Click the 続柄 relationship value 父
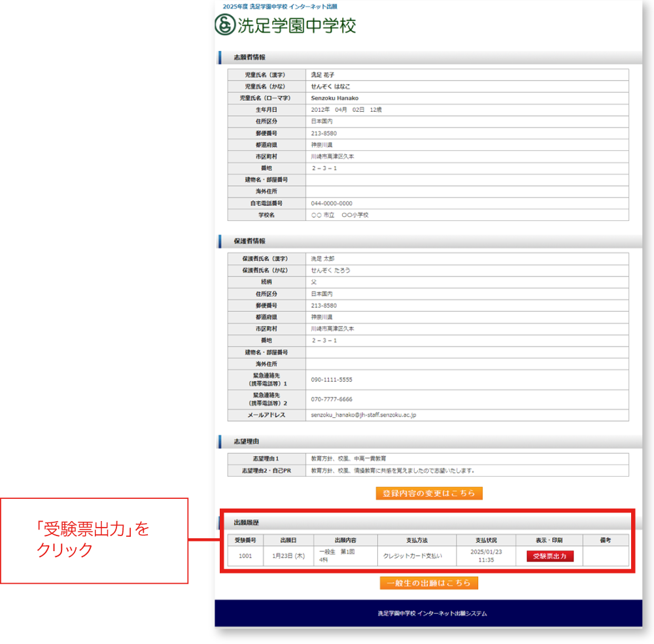654x644 pixels. (x=314, y=282)
